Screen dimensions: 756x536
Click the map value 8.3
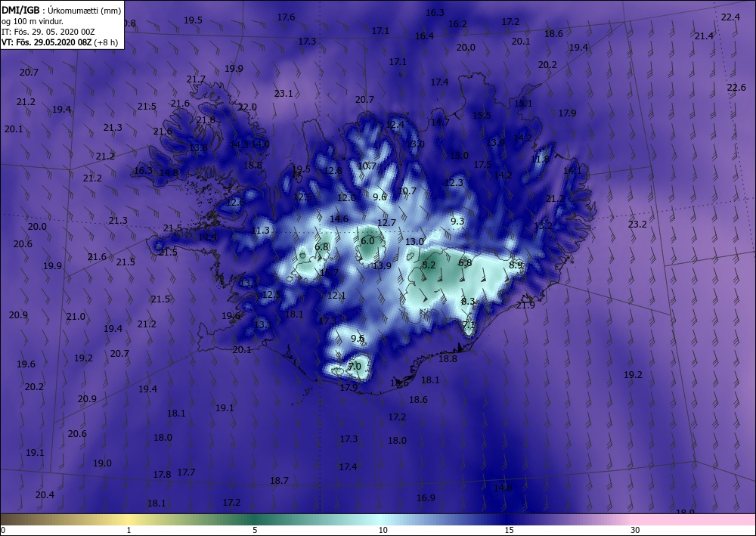click(468, 302)
